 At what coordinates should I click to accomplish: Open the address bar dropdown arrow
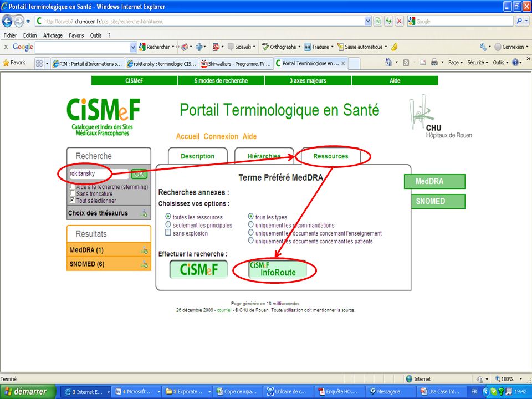click(x=368, y=22)
